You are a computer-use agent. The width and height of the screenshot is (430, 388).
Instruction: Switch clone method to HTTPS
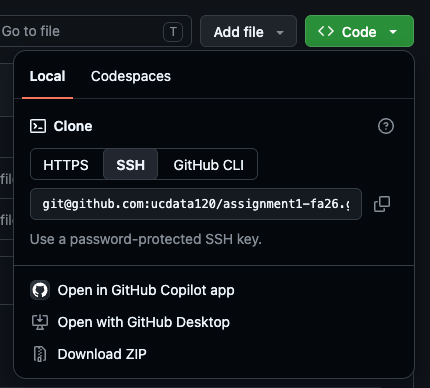click(x=66, y=165)
